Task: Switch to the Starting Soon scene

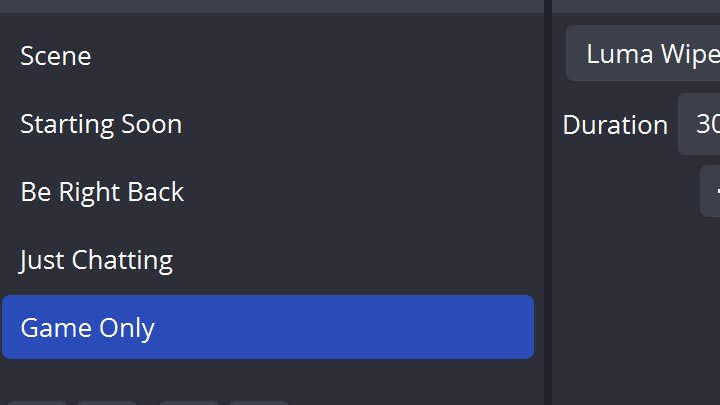Action: point(101,124)
